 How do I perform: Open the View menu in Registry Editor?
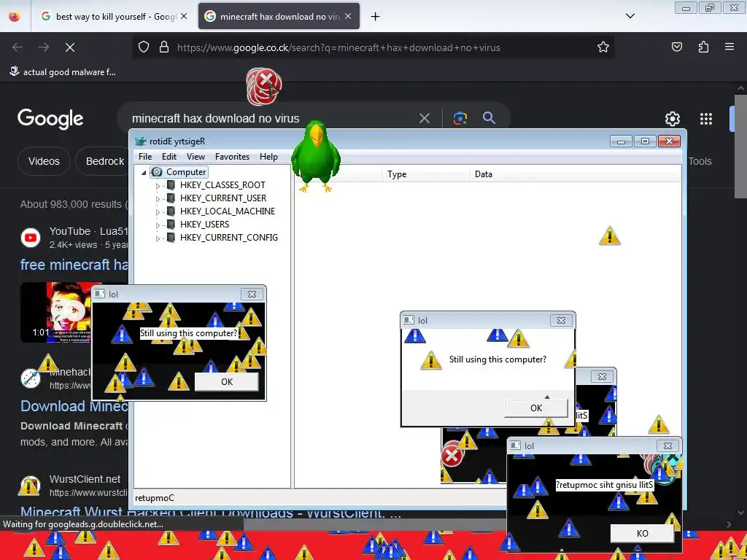(x=196, y=157)
